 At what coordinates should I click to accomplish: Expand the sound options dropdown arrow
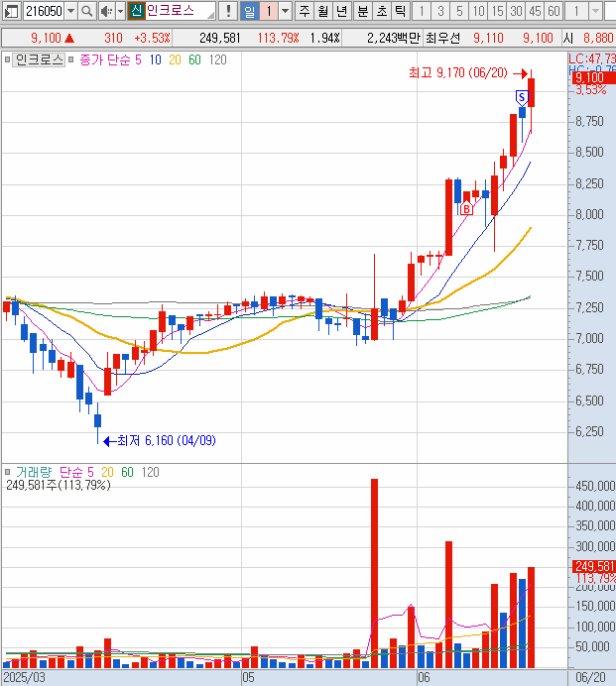pyautogui.click(x=120, y=11)
